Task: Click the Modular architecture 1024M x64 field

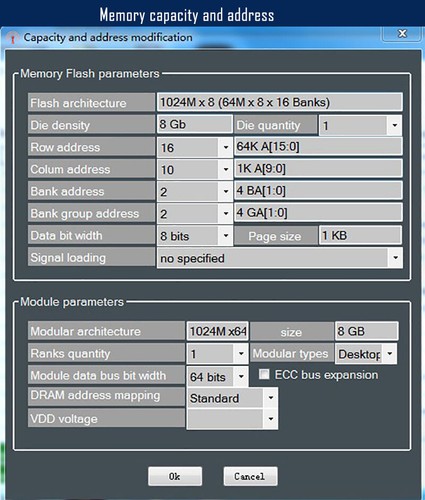Action: click(218, 331)
